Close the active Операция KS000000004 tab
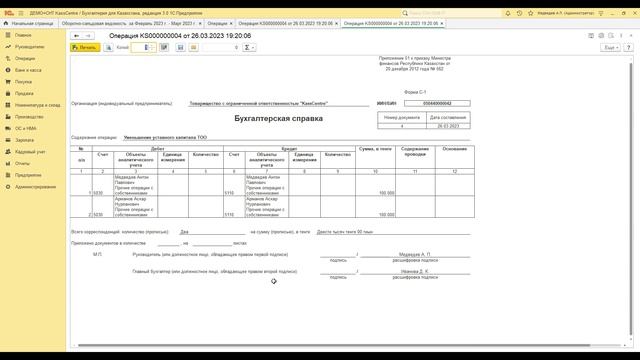The height and width of the screenshot is (360, 640). (442, 24)
